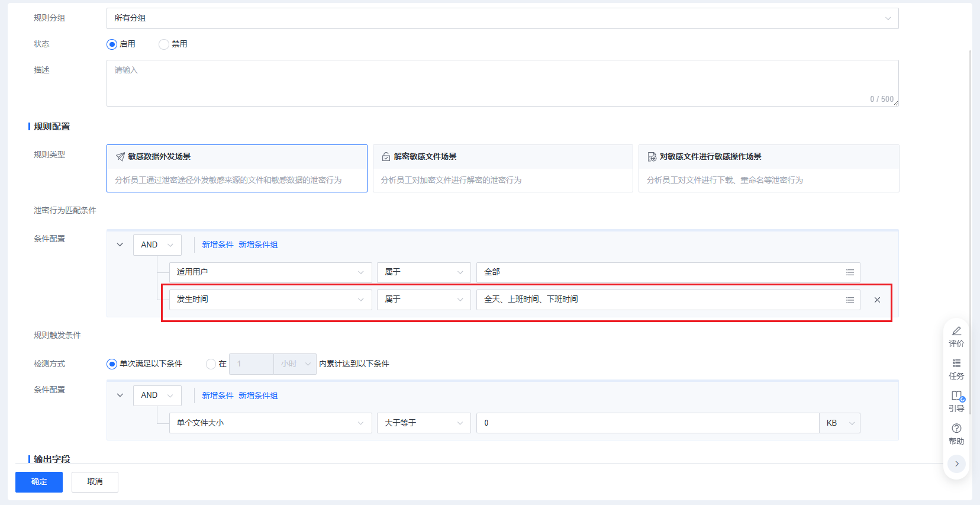Click list icon in 发生时间 value field
Image resolution: width=980 pixels, height=505 pixels.
(x=850, y=300)
